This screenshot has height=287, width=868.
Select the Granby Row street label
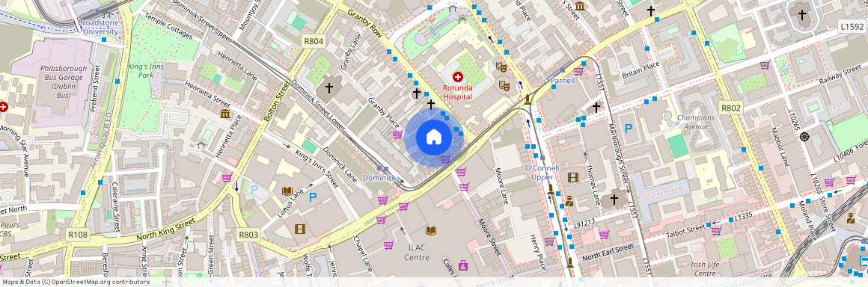pos(365,22)
